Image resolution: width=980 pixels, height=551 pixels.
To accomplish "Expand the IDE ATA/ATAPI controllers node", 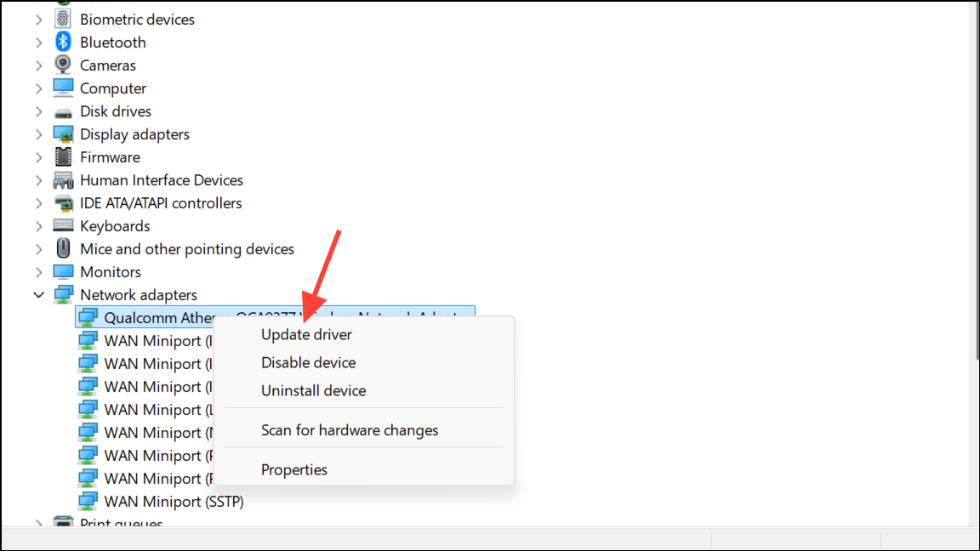I will click(38, 203).
